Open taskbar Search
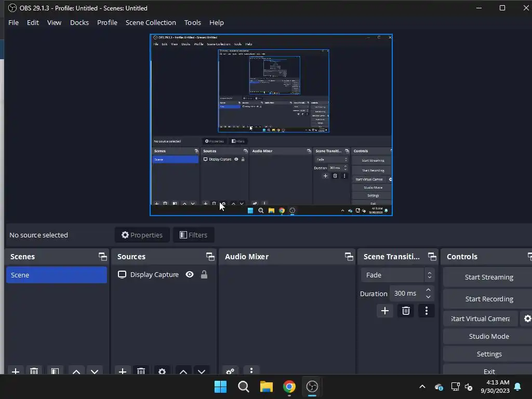Image resolution: width=532 pixels, height=399 pixels. click(243, 387)
